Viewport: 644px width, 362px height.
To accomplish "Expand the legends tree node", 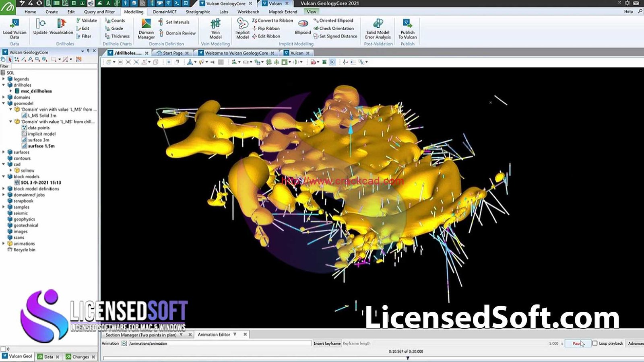I will tap(4, 79).
